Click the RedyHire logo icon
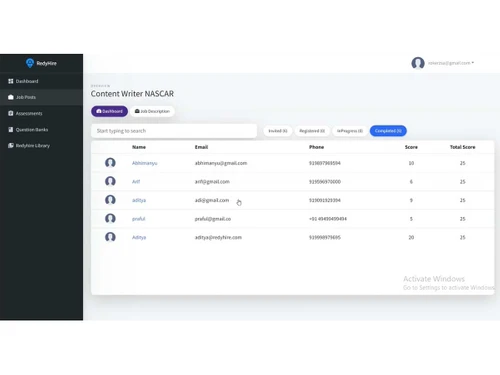The image size is (500, 375). tap(30, 63)
